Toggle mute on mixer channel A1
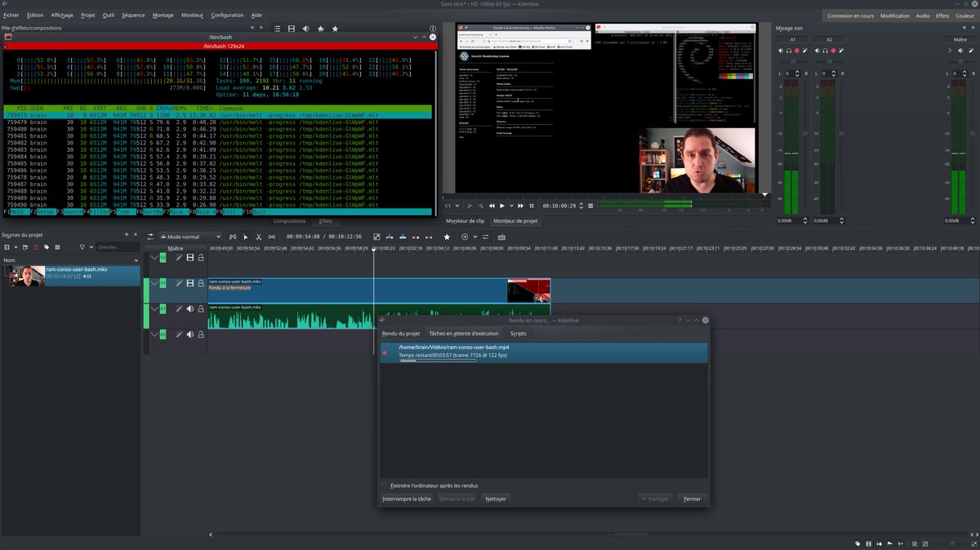 781,51
